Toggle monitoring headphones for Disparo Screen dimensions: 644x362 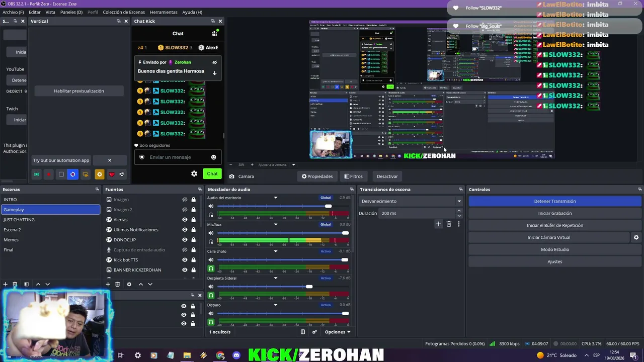pyautogui.click(x=211, y=322)
